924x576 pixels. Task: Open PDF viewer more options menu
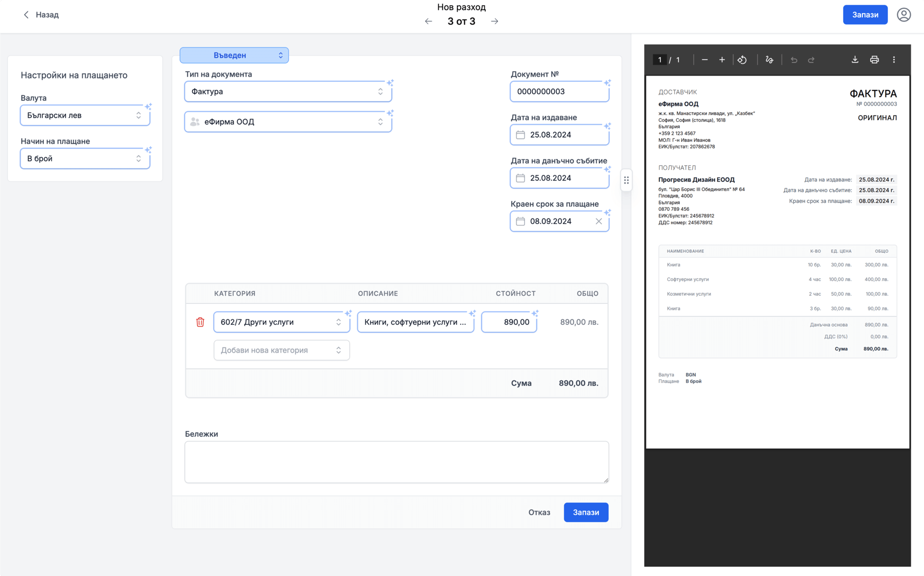[894, 60]
